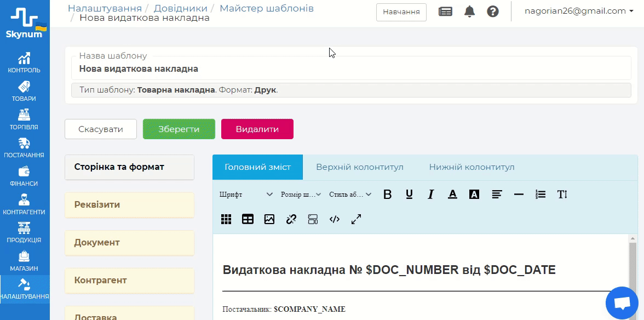Viewport: 644px width, 320px height.
Task: Open text alignment options
Action: [x=497, y=195]
